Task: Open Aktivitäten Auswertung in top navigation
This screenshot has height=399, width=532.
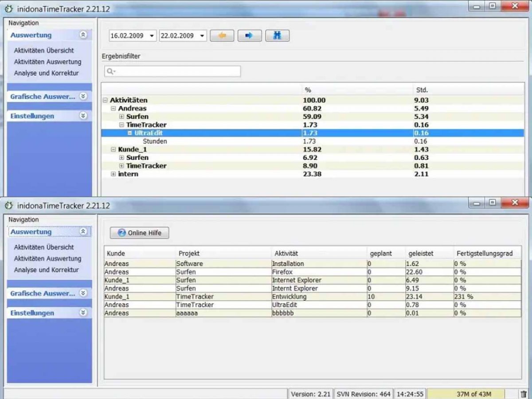Action: (x=47, y=62)
